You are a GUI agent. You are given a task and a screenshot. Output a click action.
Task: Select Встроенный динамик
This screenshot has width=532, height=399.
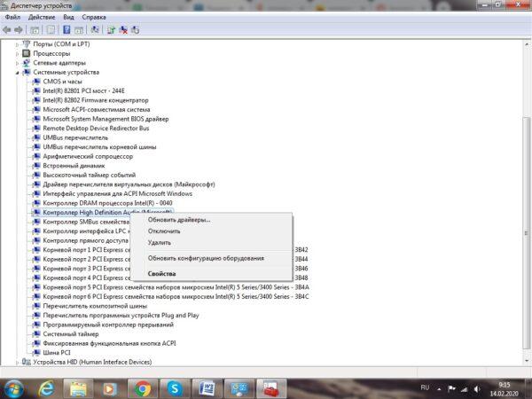click(74, 166)
